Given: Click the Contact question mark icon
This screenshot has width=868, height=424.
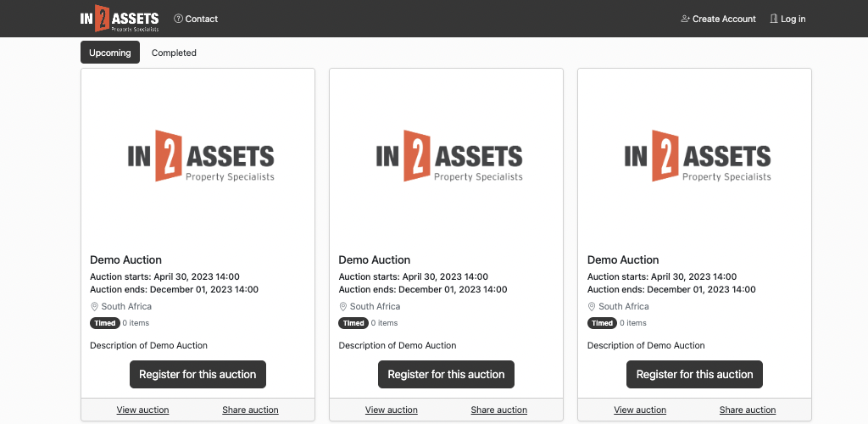Looking at the screenshot, I should click(178, 19).
